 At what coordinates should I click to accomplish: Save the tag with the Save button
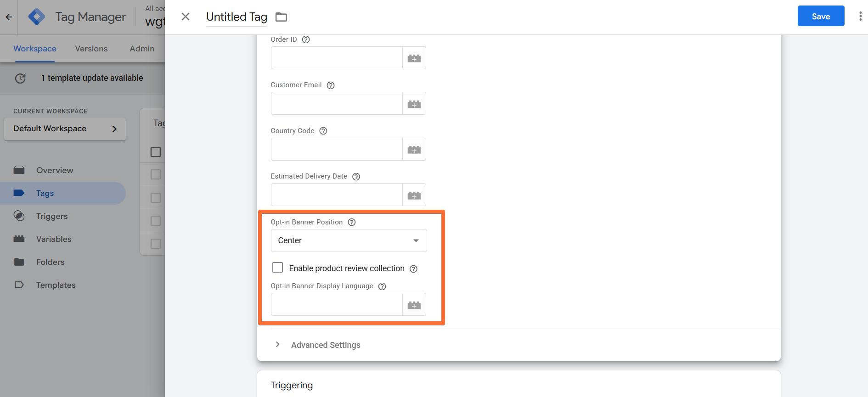tap(821, 17)
